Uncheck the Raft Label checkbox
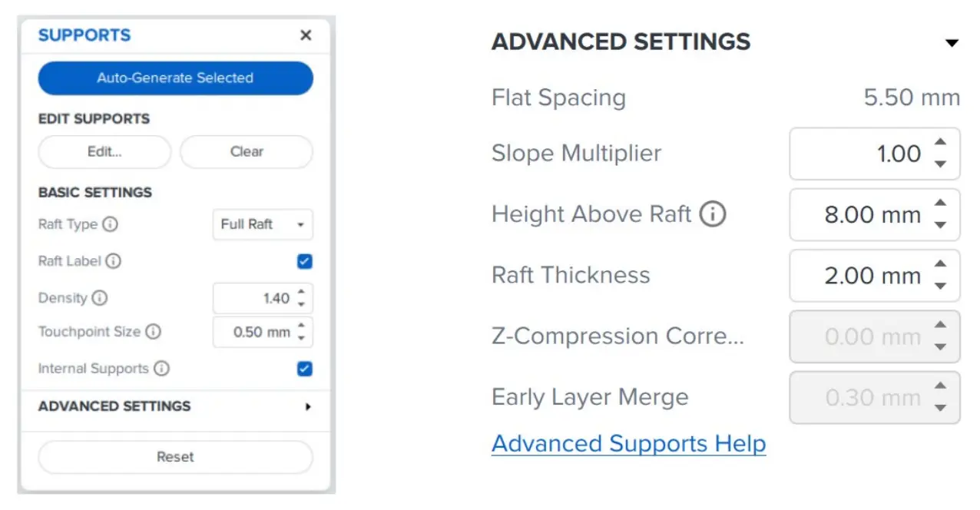Screen dimensions: 980x510 304,262
